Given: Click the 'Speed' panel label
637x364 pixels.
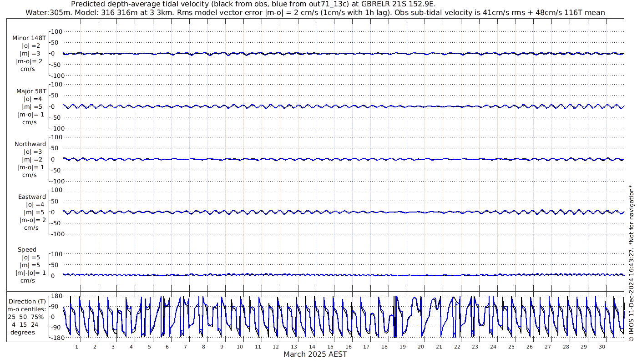Looking at the screenshot, I should (27, 249).
